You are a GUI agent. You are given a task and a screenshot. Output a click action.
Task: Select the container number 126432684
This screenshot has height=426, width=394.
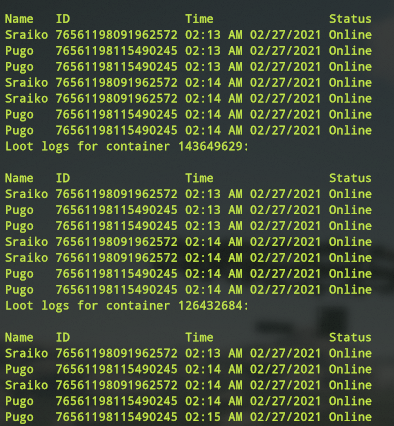(x=212, y=305)
